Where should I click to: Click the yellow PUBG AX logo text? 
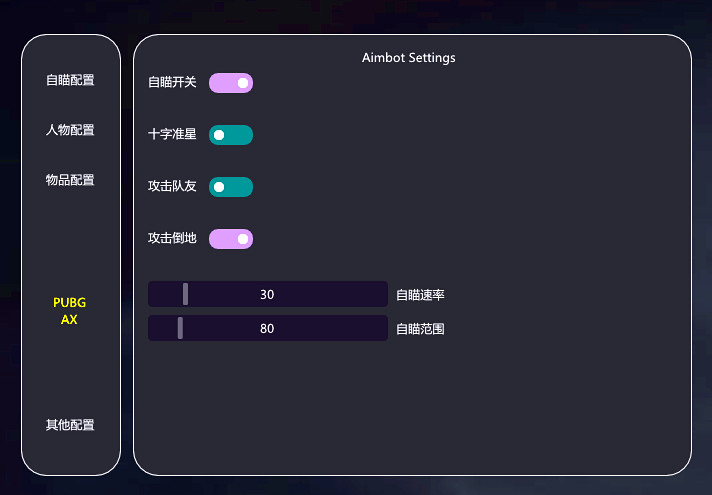point(70,311)
